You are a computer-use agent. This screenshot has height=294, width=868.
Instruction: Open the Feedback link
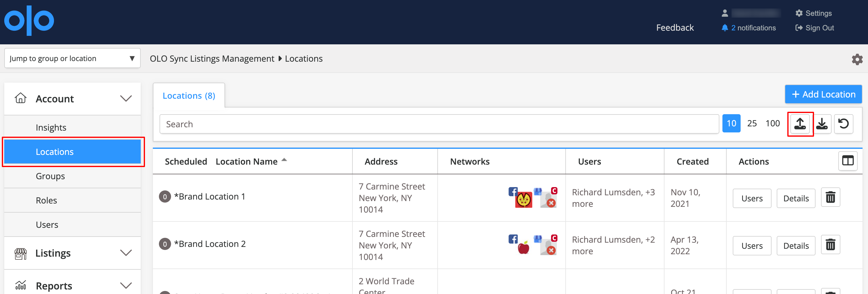coord(675,28)
